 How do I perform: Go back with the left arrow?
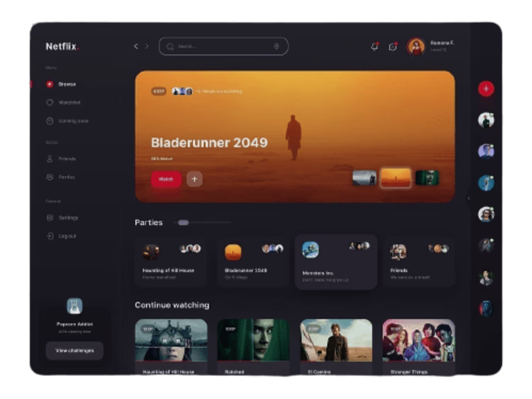(x=136, y=46)
